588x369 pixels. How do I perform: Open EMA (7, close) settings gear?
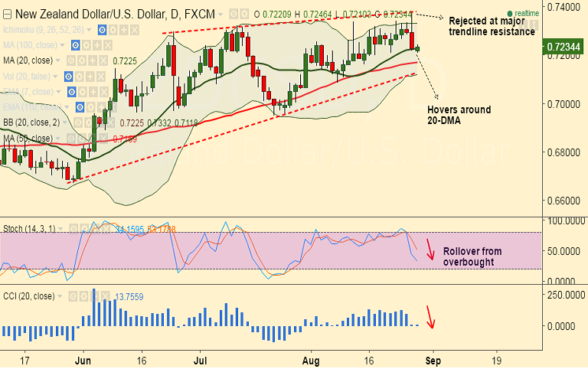pos(83,92)
